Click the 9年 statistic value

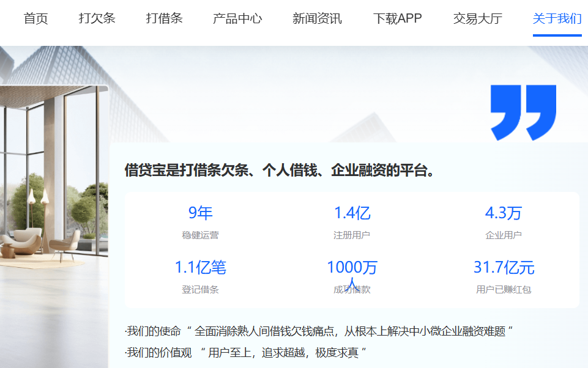[x=200, y=213]
